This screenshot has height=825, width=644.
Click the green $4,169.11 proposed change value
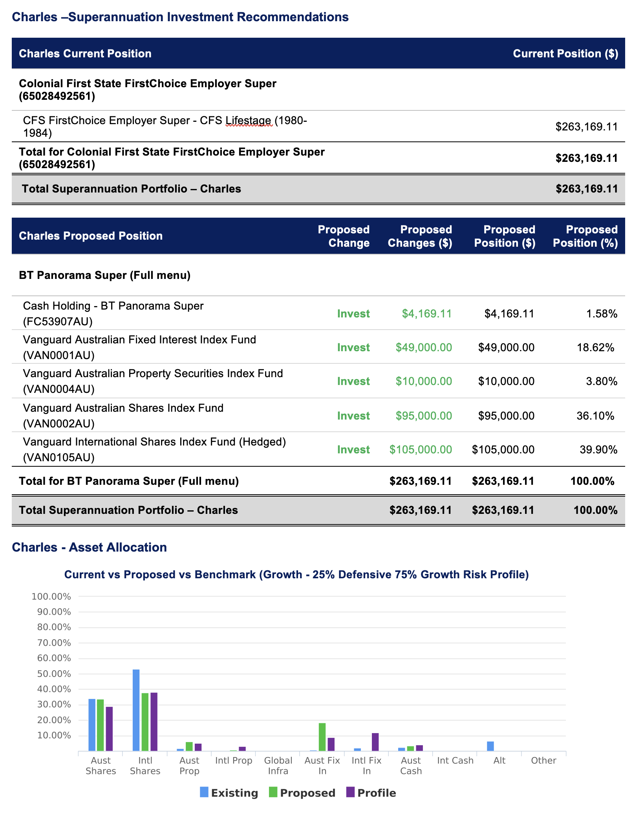427,313
